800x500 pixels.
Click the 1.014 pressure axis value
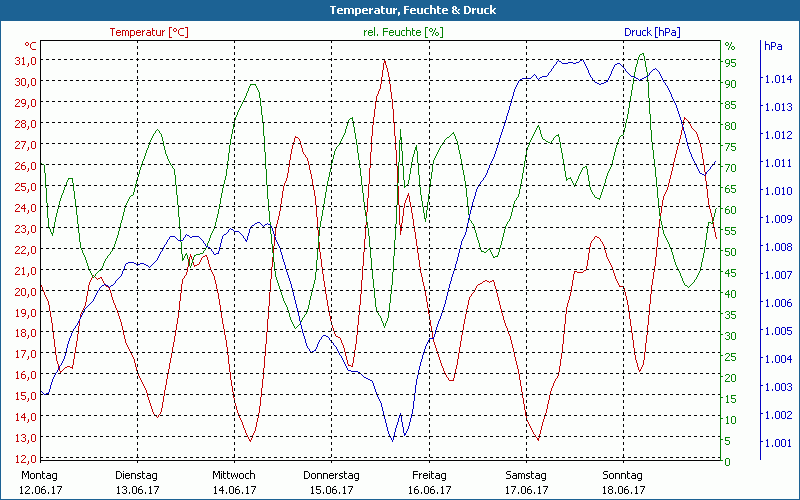pyautogui.click(x=776, y=78)
